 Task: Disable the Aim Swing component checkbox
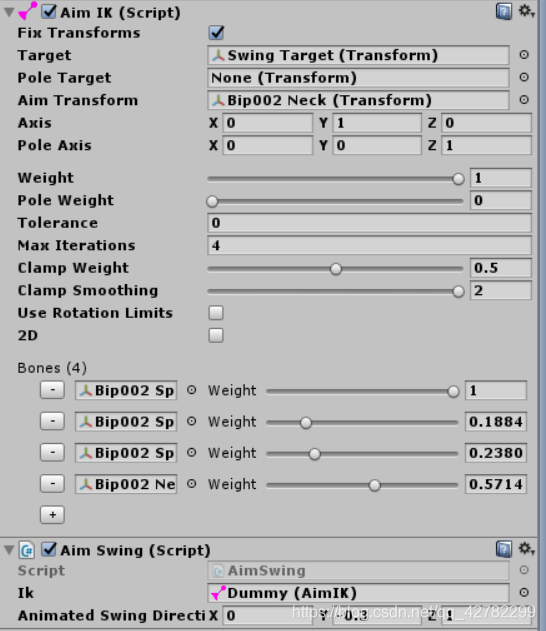click(49, 549)
